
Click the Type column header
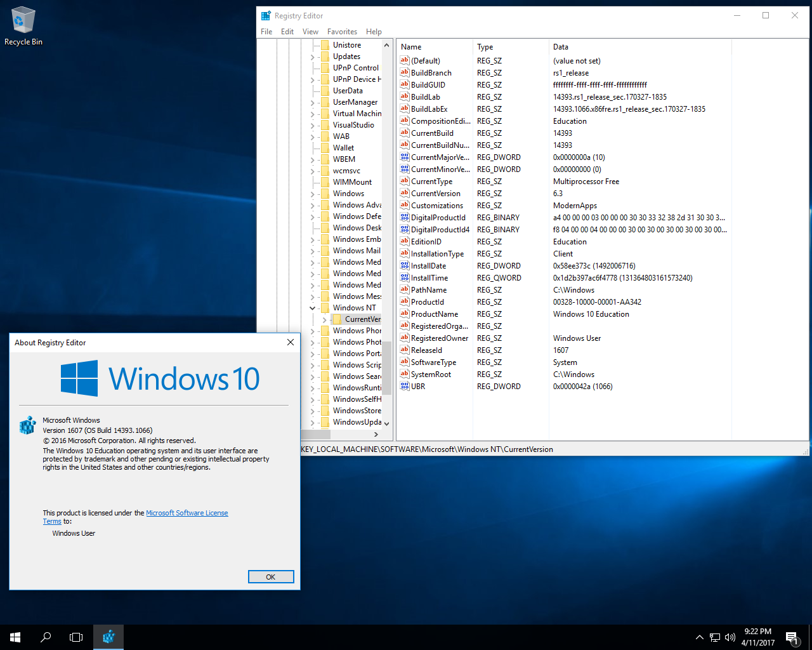tap(511, 47)
